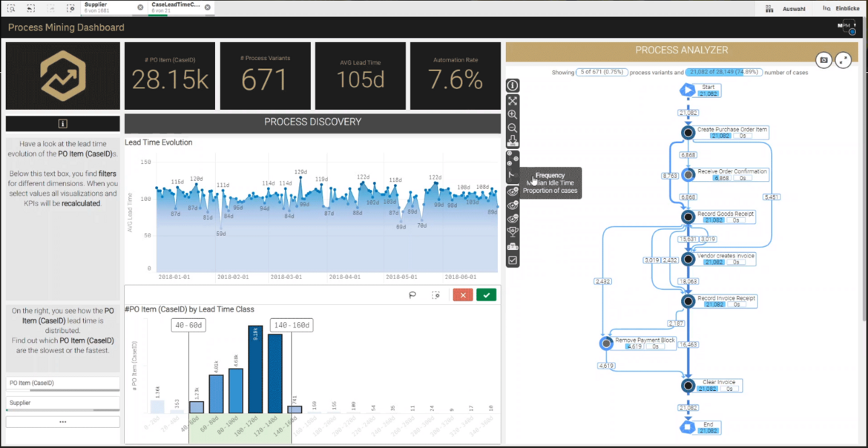Viewport: 868px width, 448px height.
Task: Confirm the chart selection with green checkmark
Action: [x=487, y=295]
